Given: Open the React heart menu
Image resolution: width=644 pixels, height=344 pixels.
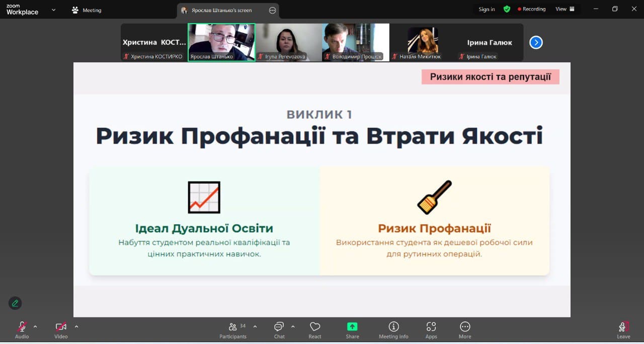Looking at the screenshot, I should click(315, 330).
